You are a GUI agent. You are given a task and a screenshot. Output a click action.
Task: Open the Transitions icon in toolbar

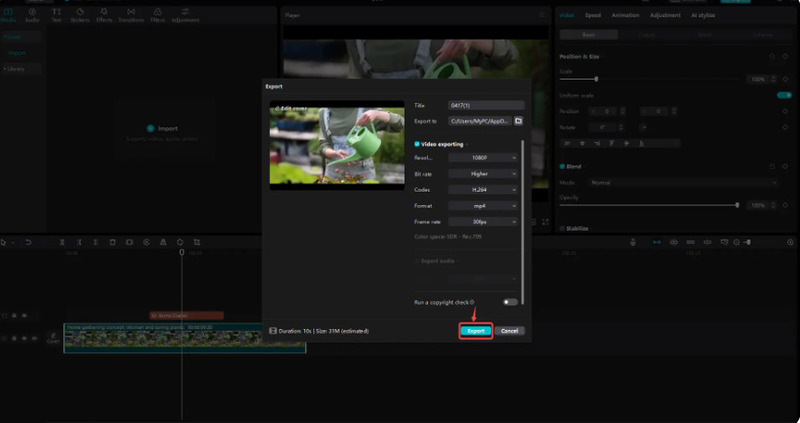(131, 14)
